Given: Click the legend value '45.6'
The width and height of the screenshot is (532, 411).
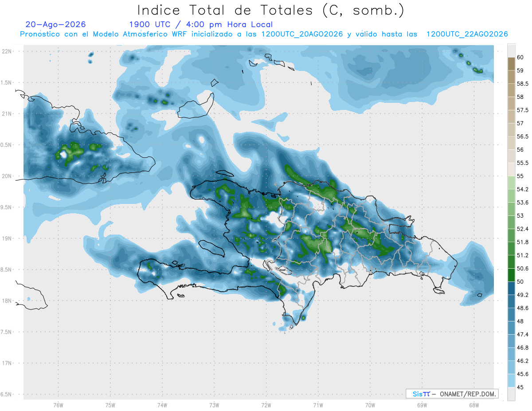Looking at the screenshot, I should click(522, 374).
